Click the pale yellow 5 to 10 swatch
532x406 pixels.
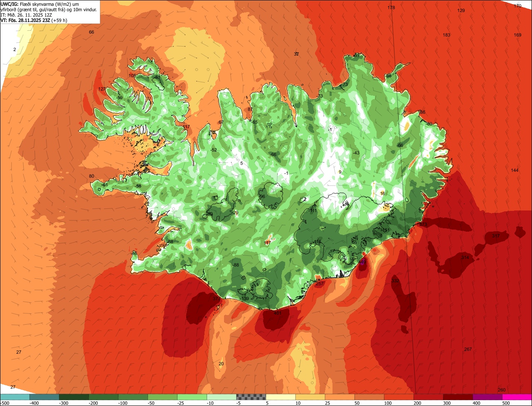coord(281,397)
